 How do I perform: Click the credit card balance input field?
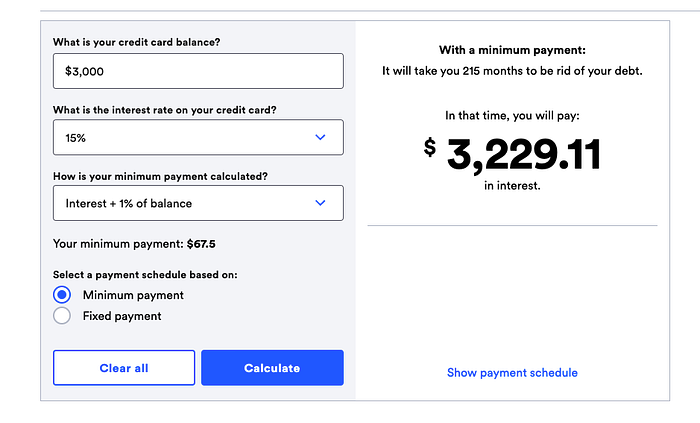197,72
